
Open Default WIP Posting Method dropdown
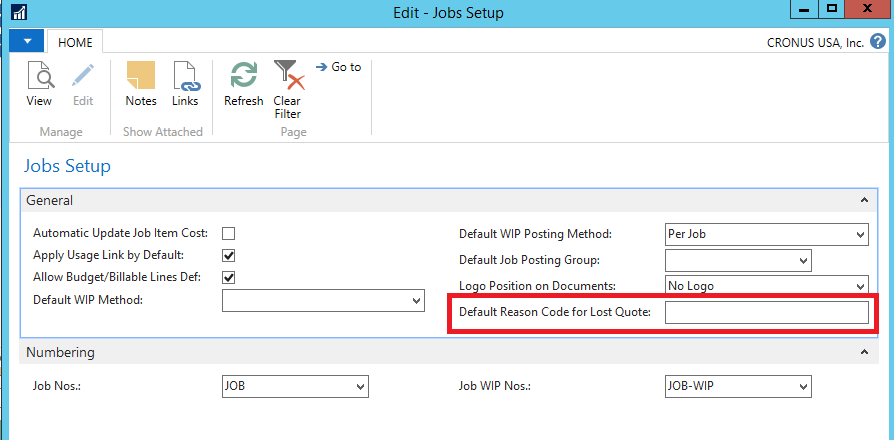pyautogui.click(x=860, y=235)
